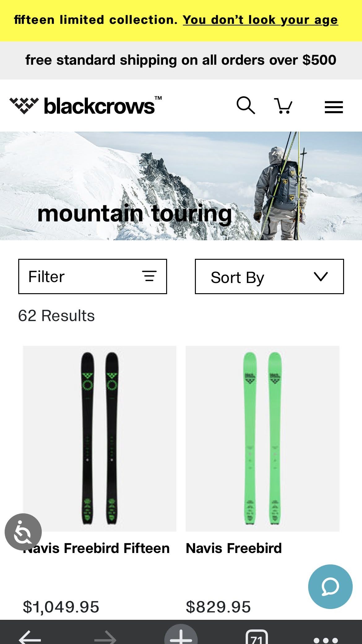Select the green Navis Freebird ski image
This screenshot has height=644, width=362.
262,438
